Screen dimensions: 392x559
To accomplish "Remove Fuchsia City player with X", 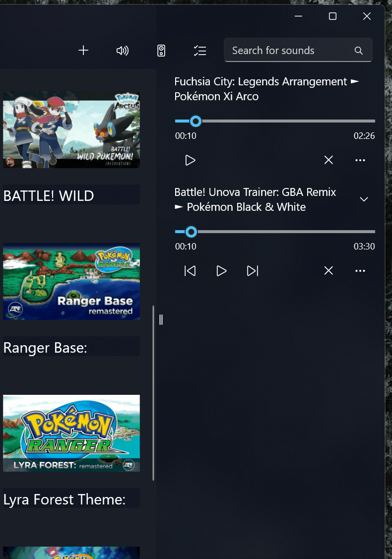I will tap(328, 160).
